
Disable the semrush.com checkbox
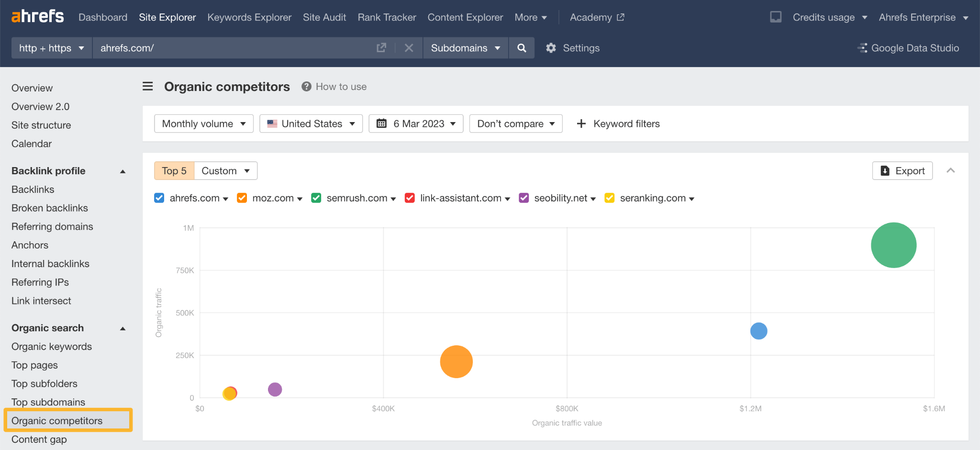click(316, 198)
